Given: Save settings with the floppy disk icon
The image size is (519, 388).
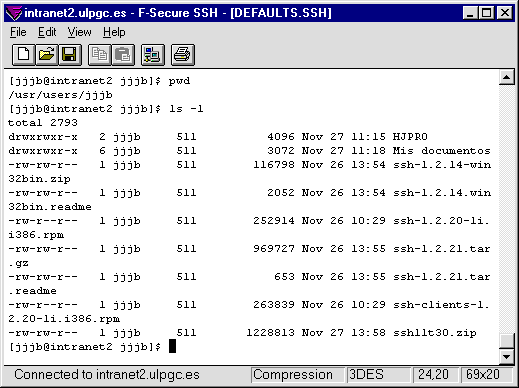Looking at the screenshot, I should point(70,54).
